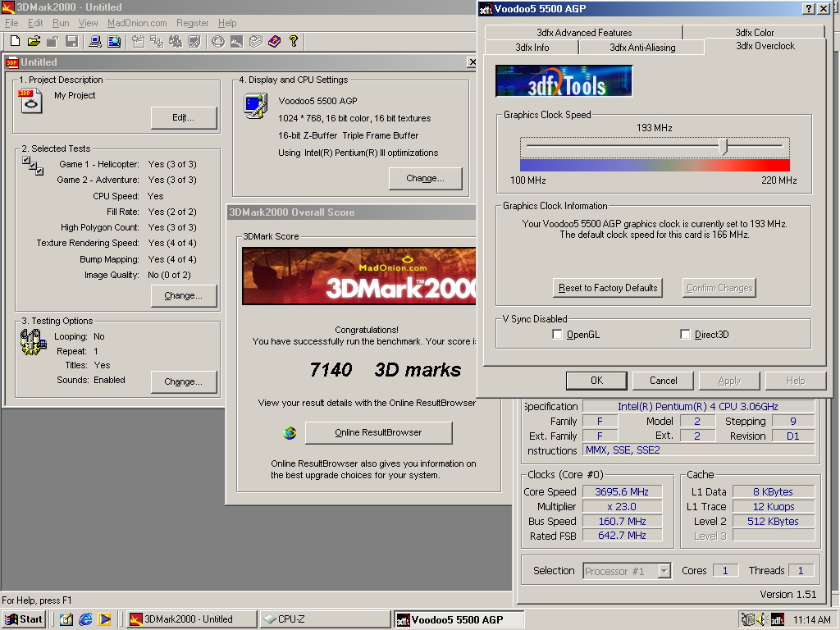Switch to the 3dfx Info tab

click(x=532, y=47)
